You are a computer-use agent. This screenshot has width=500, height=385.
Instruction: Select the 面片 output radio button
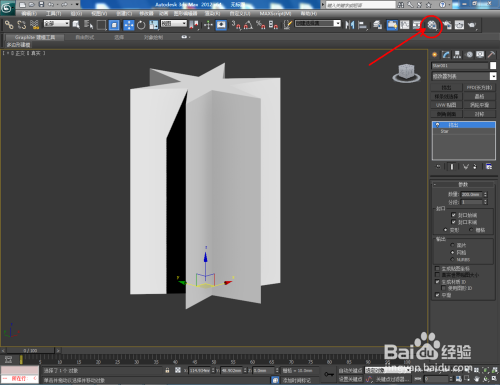452,245
